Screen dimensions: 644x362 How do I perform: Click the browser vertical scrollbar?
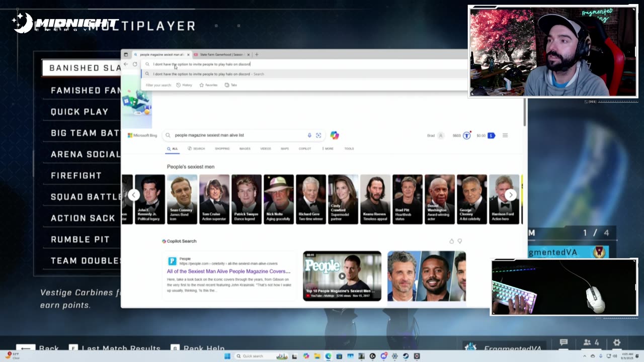click(x=525, y=112)
